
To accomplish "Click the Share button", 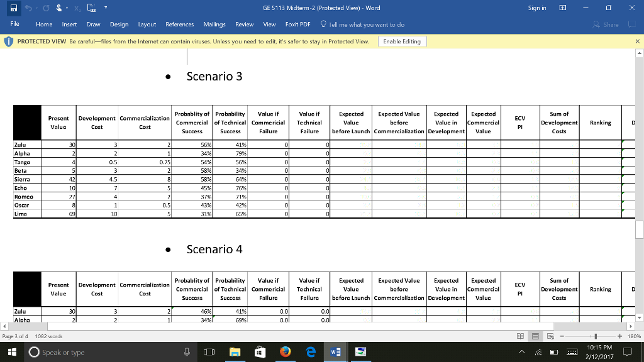I will point(608,25).
